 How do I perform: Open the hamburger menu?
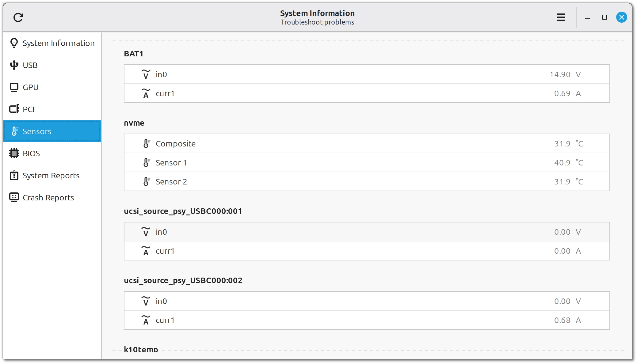[561, 17]
